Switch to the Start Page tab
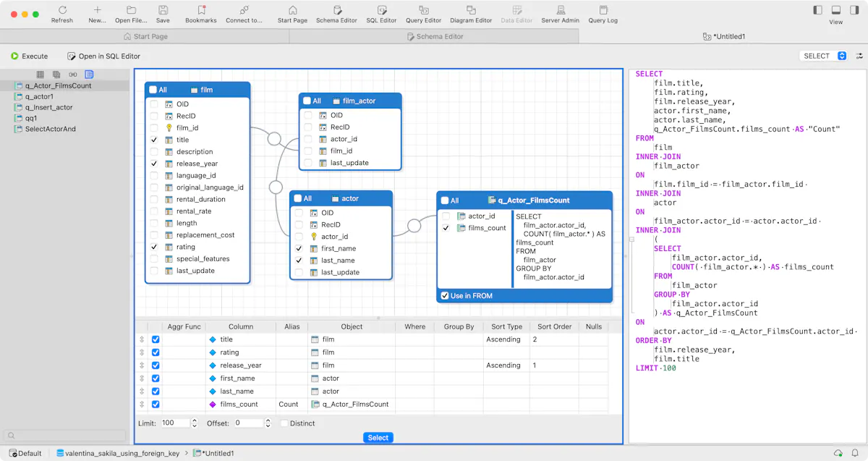Screen dimensions: 868x461 [145, 36]
